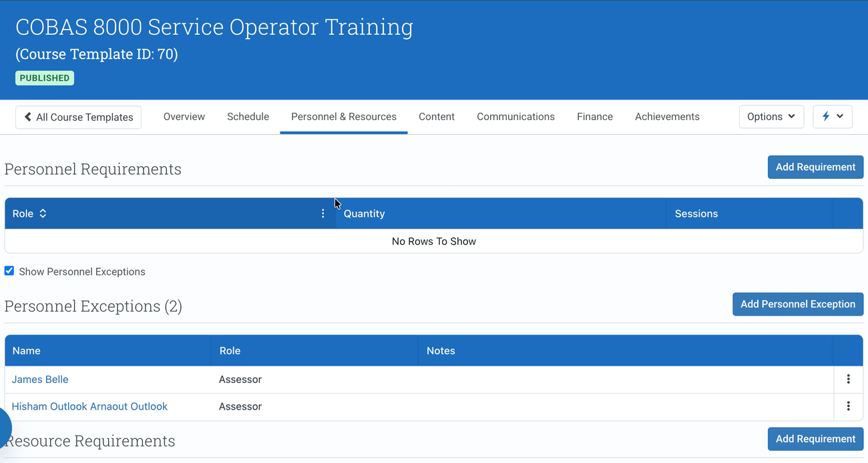Add a resource requirement
The image size is (868, 463).
815,439
